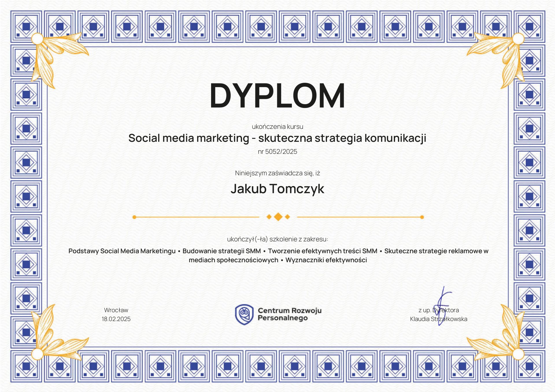Click the text Wyznaczniki efektywności
The height and width of the screenshot is (392, 555).
326,260
